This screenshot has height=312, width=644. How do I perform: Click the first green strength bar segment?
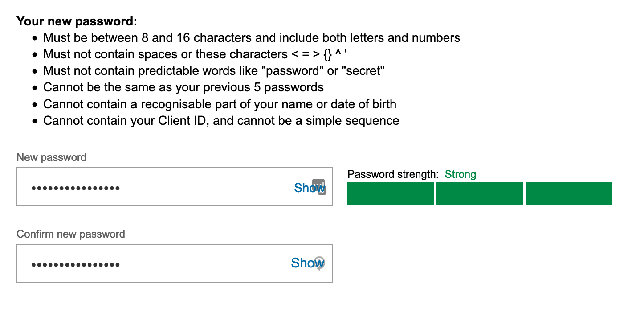point(390,194)
